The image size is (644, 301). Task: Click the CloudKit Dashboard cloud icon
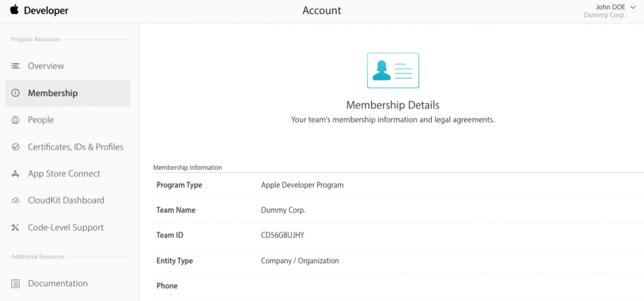pyautogui.click(x=15, y=200)
